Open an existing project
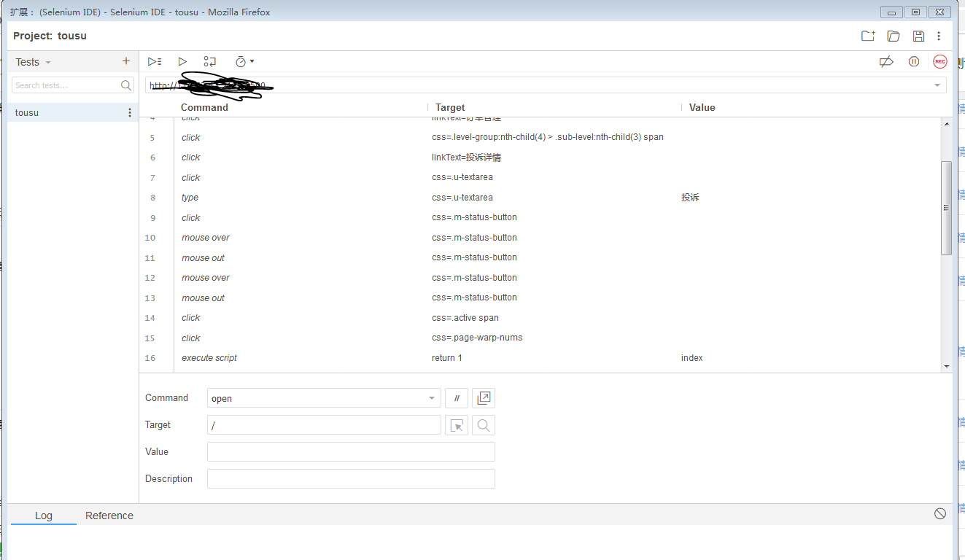 point(893,36)
